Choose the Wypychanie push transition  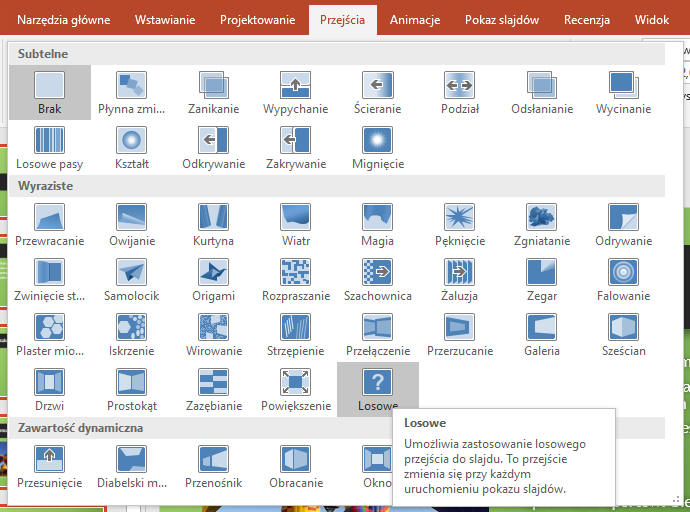pyautogui.click(x=295, y=92)
